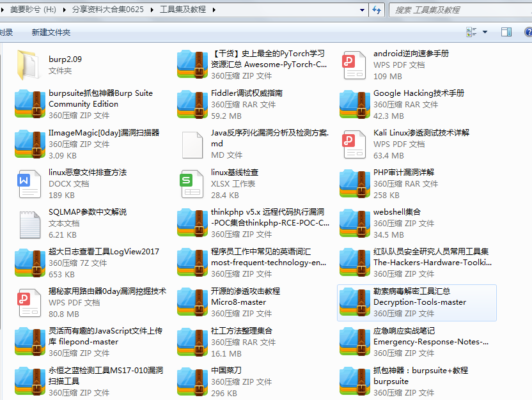This screenshot has height=400, width=532.
Task: Click 美要眇兮 (H:) in the breadcrumb
Action: (33, 10)
